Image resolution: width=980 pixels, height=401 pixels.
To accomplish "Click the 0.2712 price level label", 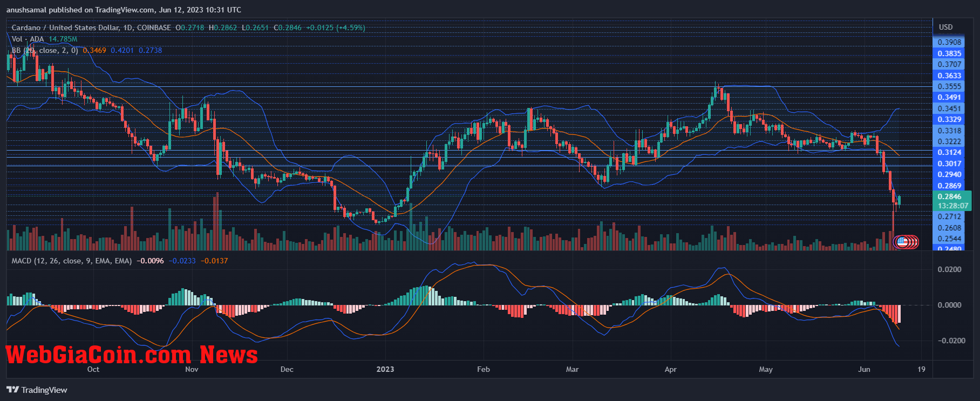I will point(949,216).
